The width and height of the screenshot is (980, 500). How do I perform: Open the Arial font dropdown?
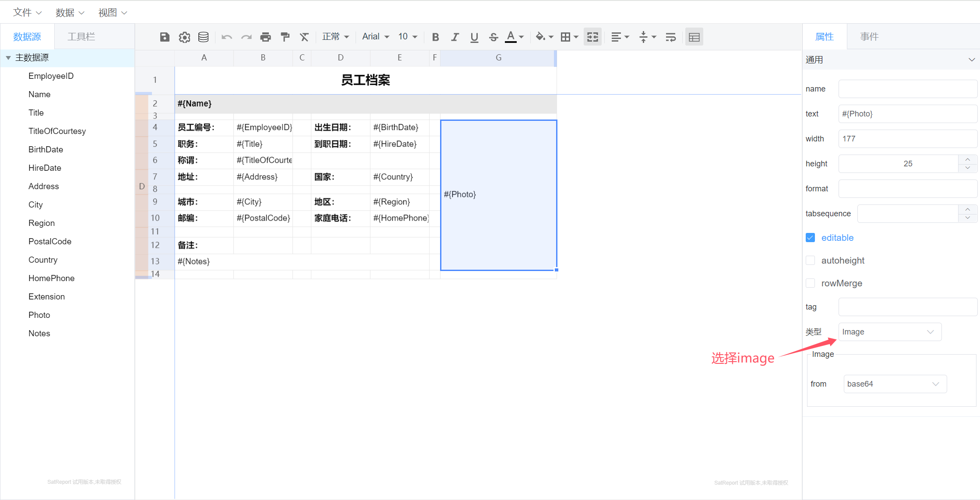[375, 37]
